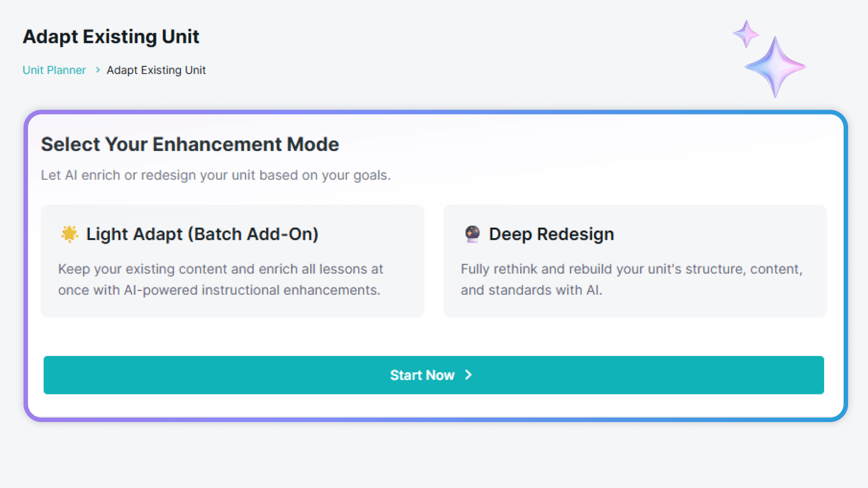Select the Light Adapt (Batch Add-On) title

coord(202,234)
